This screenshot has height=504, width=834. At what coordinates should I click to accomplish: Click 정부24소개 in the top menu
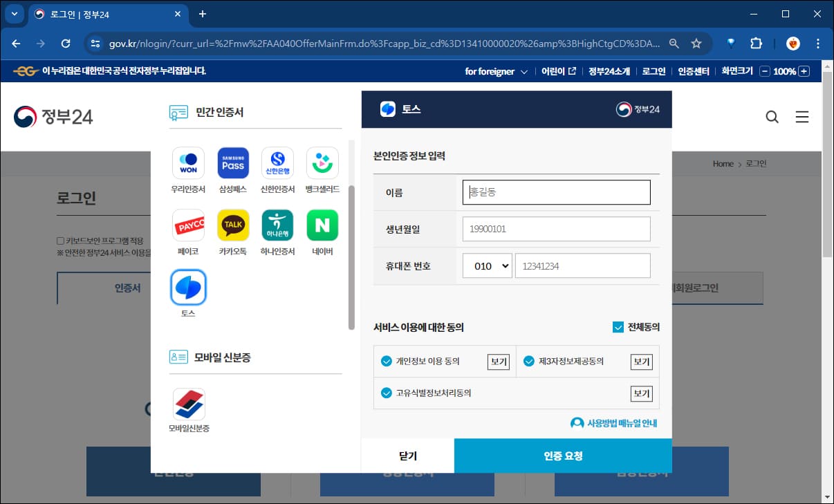(609, 71)
